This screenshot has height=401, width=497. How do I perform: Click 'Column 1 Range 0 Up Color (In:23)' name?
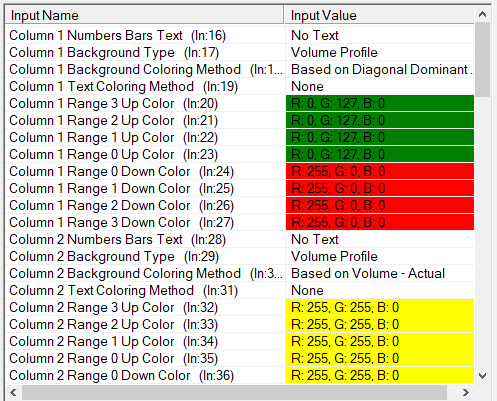113,154
